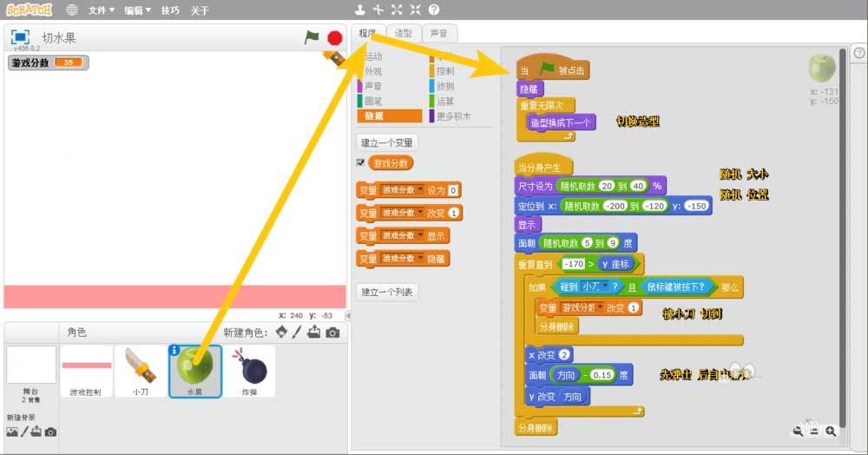Select 游戏控制 sprite
This screenshot has width=868, height=455.
(86, 371)
